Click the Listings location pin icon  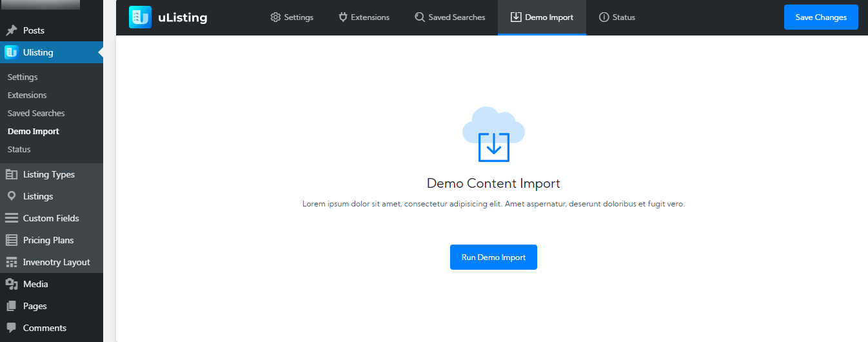[12, 196]
